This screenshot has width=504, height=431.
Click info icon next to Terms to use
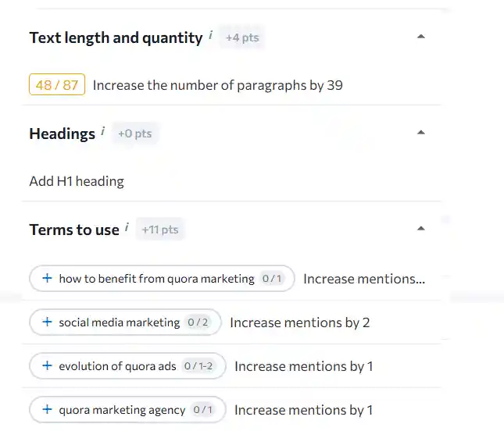coord(127,227)
